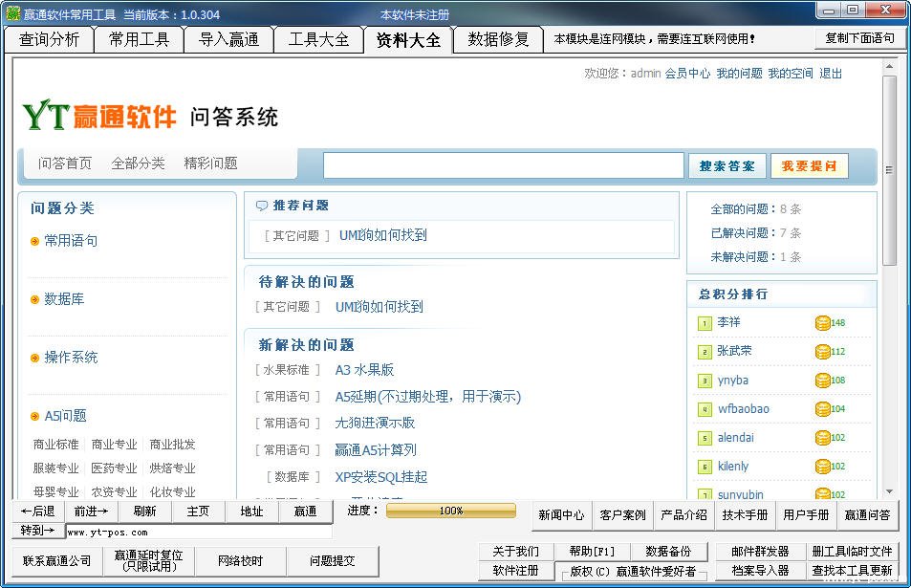The width and height of the screenshot is (911, 588).
Task: Open 全部分类 in the navigation bar
Action: pos(138,163)
